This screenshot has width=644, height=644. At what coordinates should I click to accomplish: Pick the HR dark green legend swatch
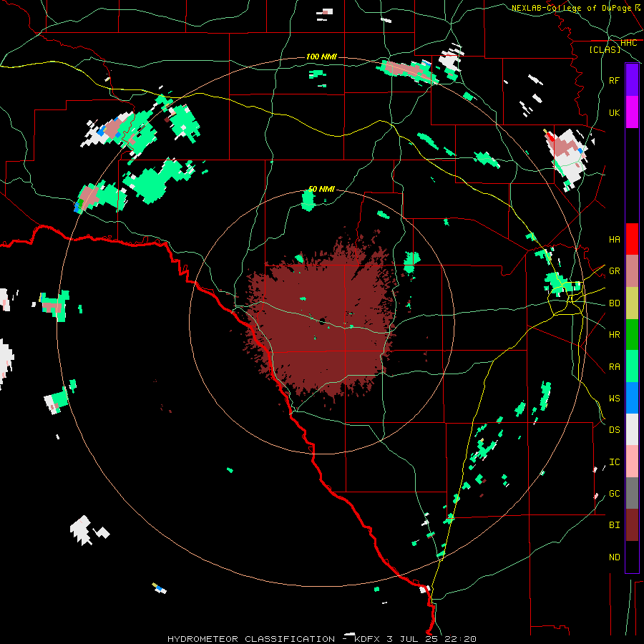[x=632, y=335]
